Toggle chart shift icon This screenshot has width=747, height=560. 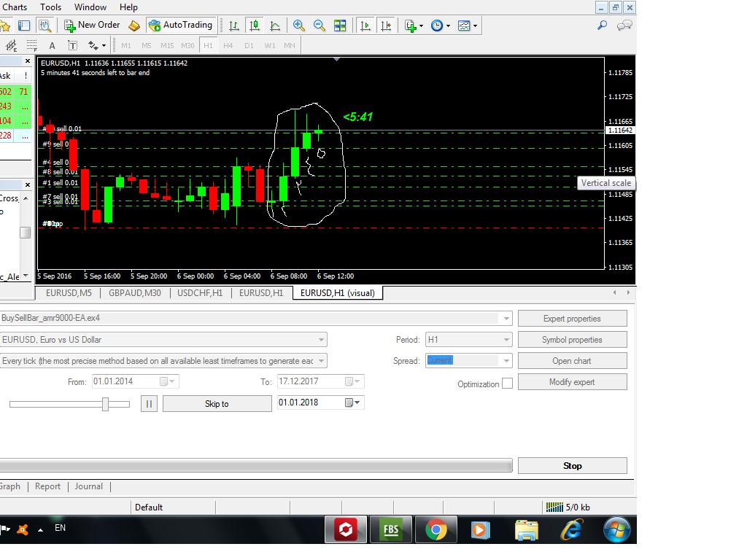click(x=386, y=26)
